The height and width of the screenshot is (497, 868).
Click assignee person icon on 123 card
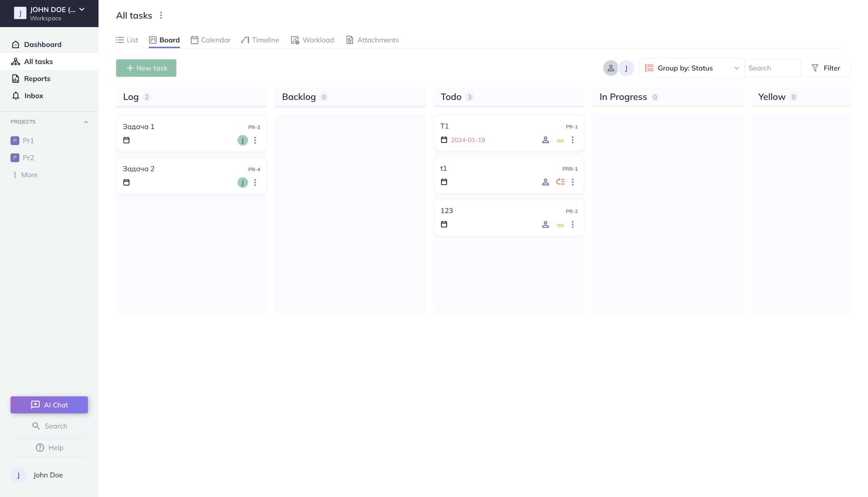[x=546, y=225]
